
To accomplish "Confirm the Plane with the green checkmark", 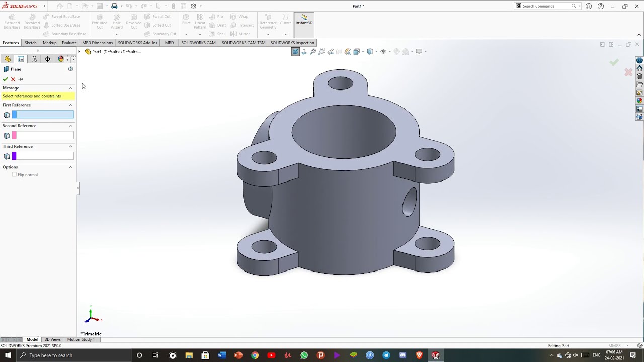I will tap(5, 79).
